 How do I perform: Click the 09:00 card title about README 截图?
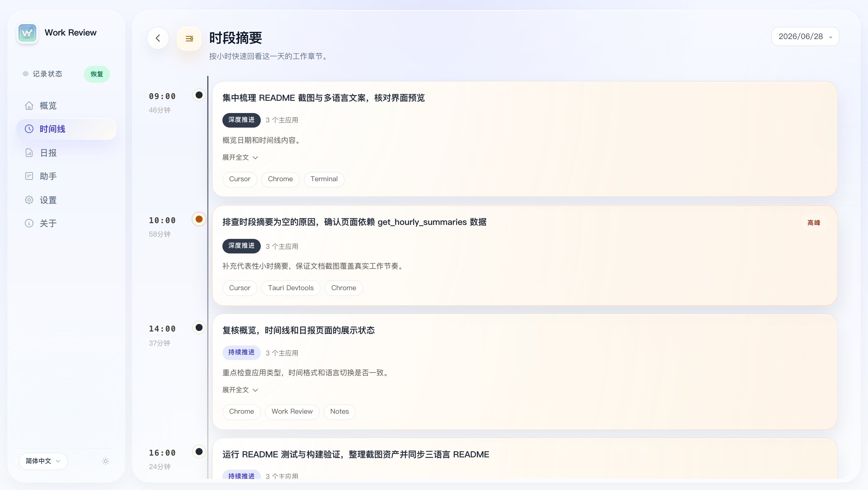[323, 98]
